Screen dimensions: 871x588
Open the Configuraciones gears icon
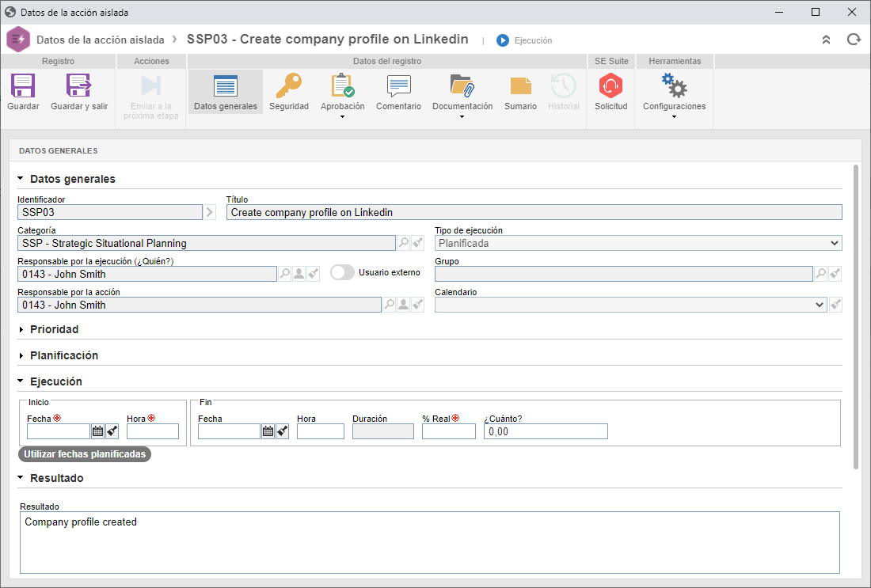click(x=674, y=86)
